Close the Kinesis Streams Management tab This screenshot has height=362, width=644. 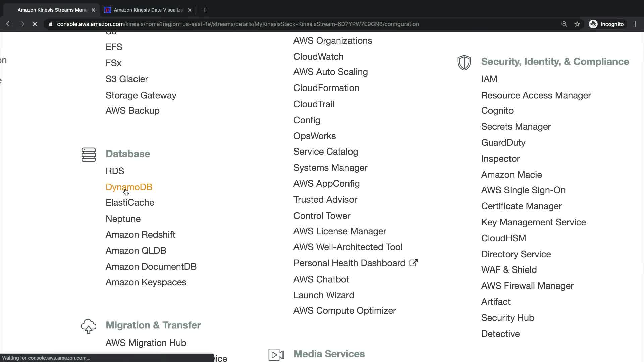(93, 10)
